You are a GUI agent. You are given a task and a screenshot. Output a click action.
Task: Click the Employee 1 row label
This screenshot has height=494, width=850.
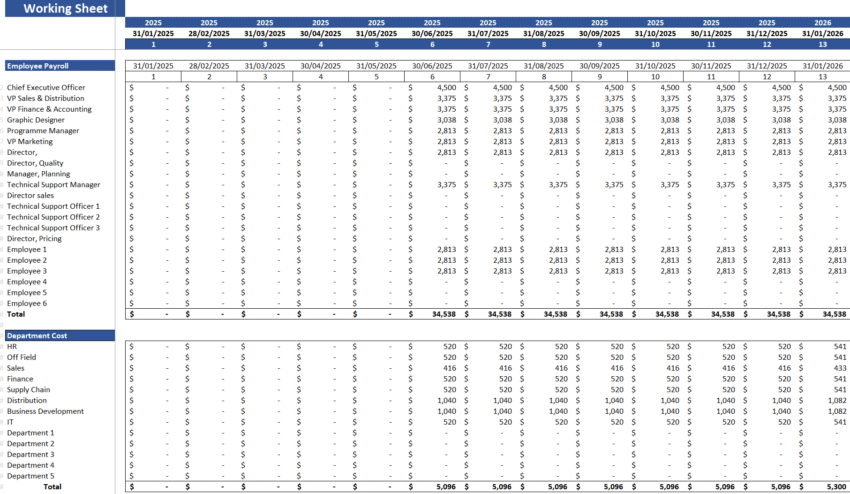click(x=27, y=249)
